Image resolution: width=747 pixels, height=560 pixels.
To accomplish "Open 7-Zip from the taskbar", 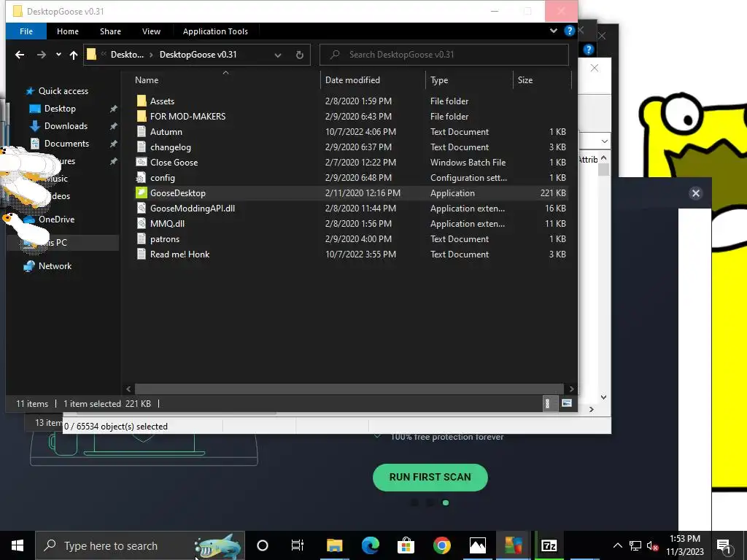I will coord(549,545).
